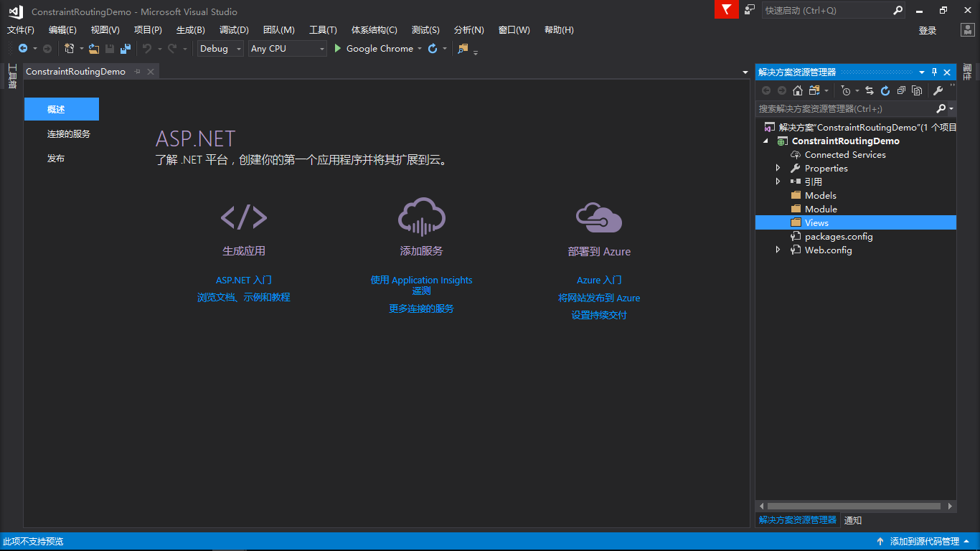Click the 设置持续交付 link
This screenshot has height=551, width=980.
coord(599,315)
